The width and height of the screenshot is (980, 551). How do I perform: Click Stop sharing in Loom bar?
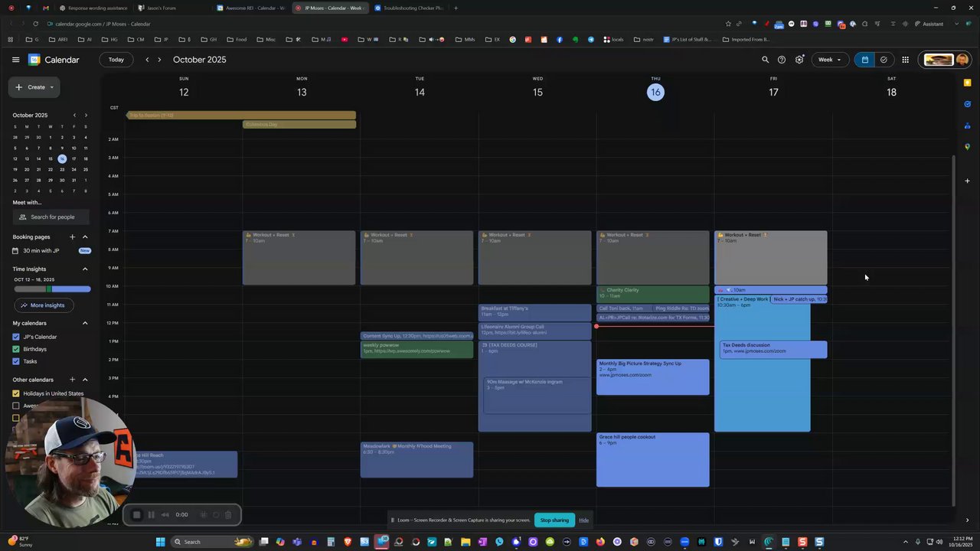coord(554,520)
